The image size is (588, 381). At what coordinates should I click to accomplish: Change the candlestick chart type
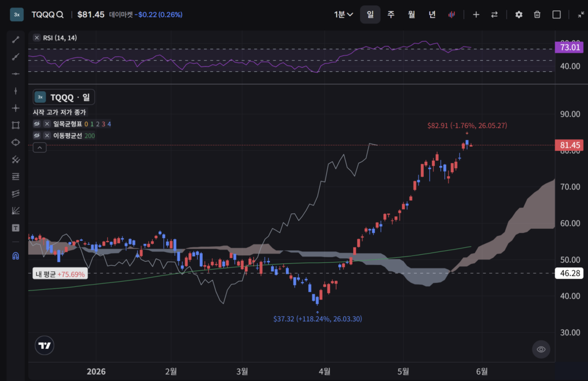coord(451,14)
